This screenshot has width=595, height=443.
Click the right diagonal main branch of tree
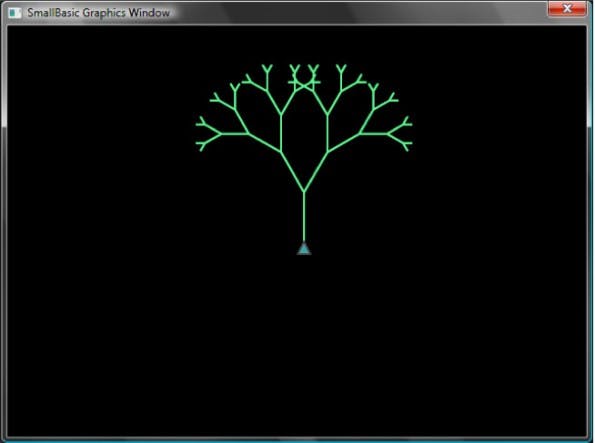coord(316,172)
